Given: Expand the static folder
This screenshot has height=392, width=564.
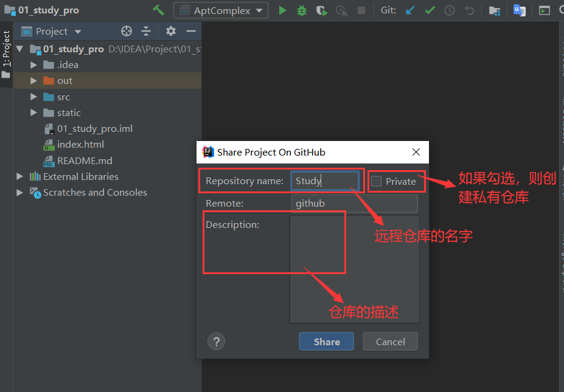Looking at the screenshot, I should coord(33,112).
